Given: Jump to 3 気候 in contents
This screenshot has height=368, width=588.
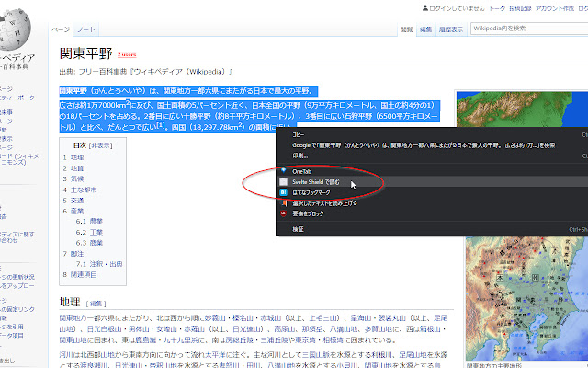Looking at the screenshot, I should pos(73,178).
